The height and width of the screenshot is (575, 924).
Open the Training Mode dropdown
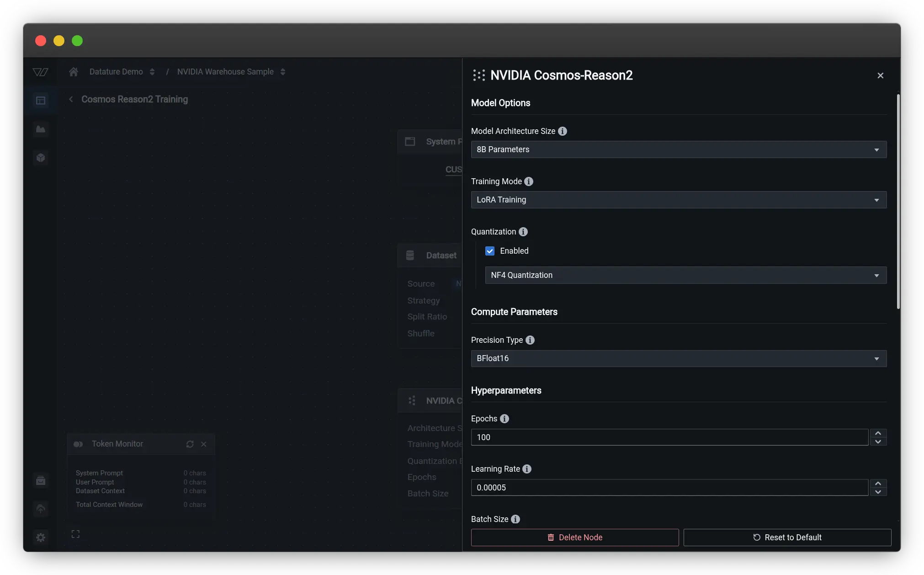679,200
